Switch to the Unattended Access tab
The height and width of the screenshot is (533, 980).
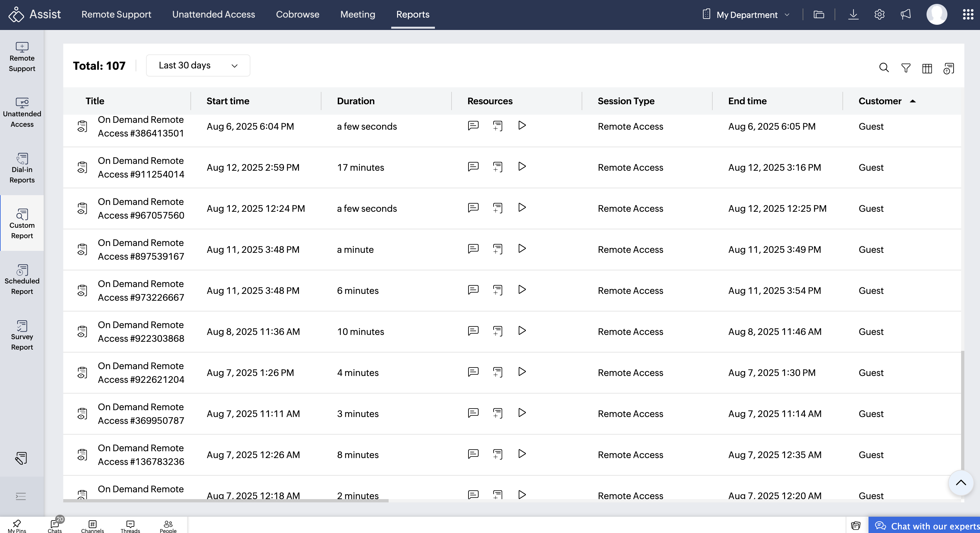pos(214,14)
